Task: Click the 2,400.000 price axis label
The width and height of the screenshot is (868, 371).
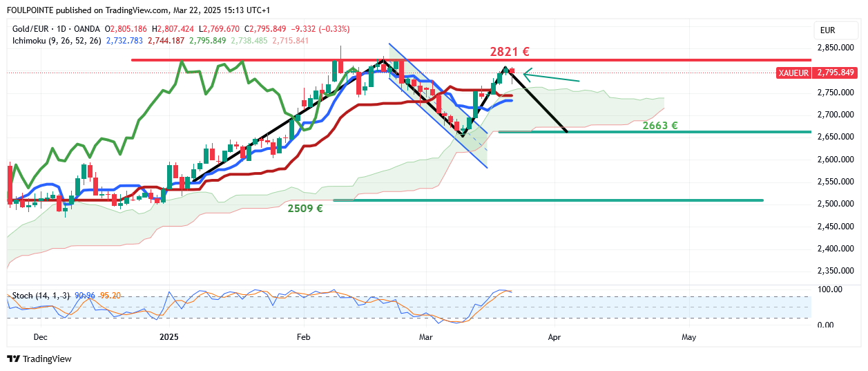Action: tap(834, 249)
